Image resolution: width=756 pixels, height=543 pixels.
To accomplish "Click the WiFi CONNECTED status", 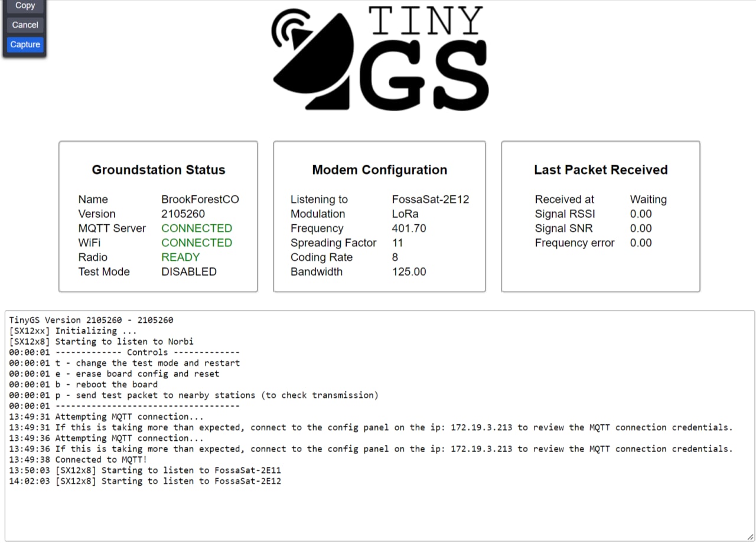I will [x=197, y=243].
